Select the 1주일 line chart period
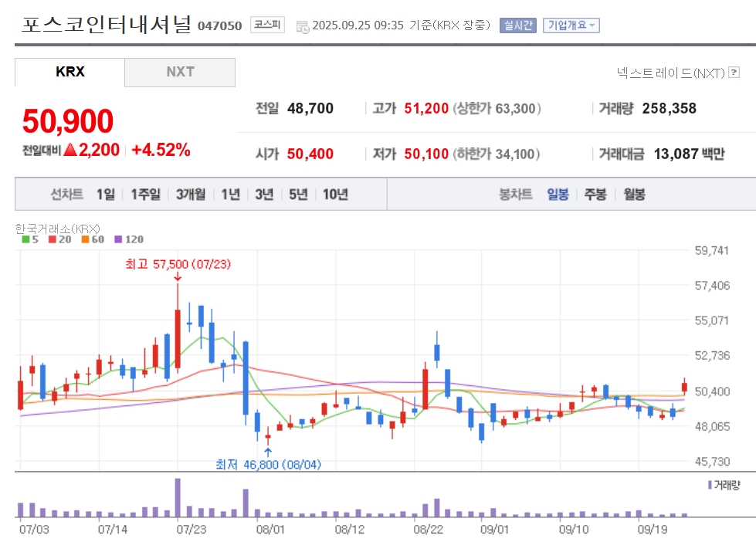The image size is (756, 542). point(146,195)
